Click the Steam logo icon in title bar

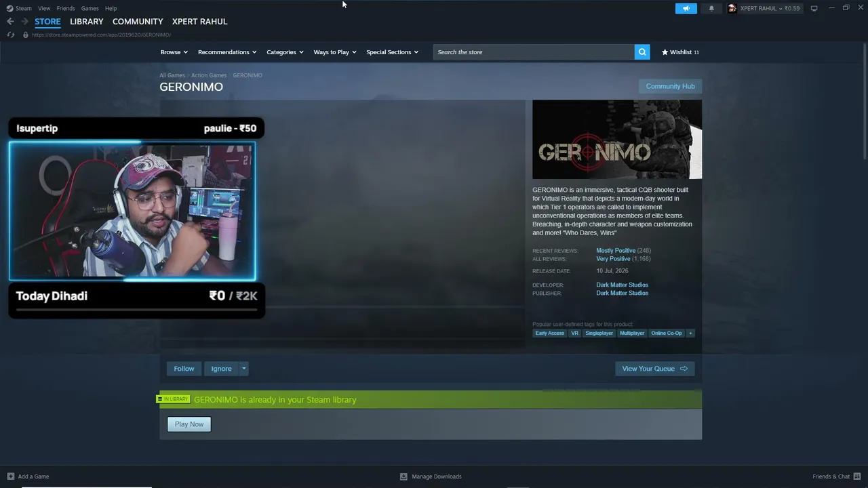pos(9,8)
